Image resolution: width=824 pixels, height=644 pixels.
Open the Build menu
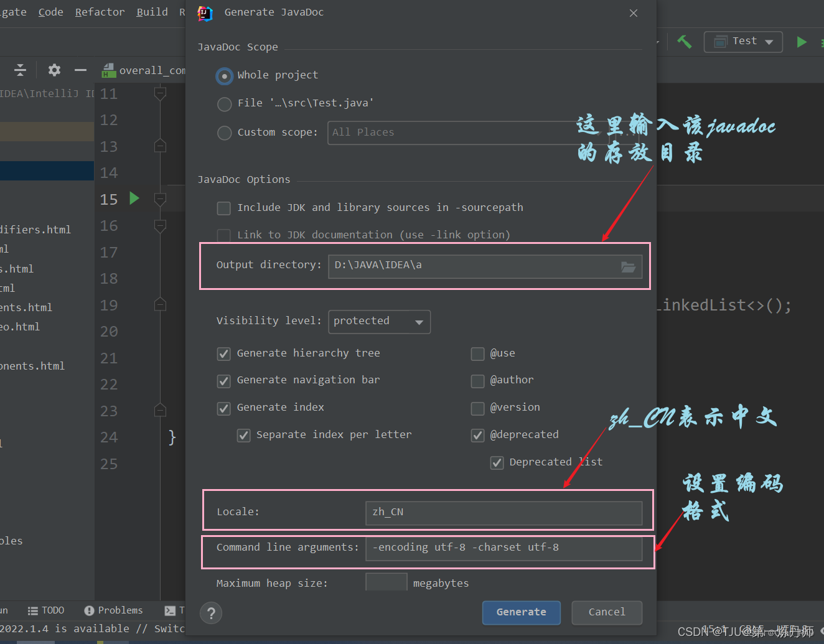(x=152, y=12)
